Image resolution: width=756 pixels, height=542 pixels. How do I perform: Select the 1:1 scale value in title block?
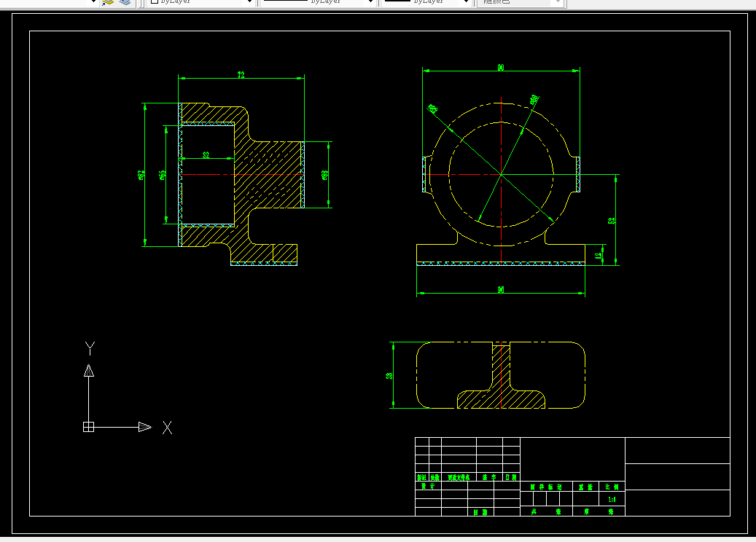coord(612,500)
